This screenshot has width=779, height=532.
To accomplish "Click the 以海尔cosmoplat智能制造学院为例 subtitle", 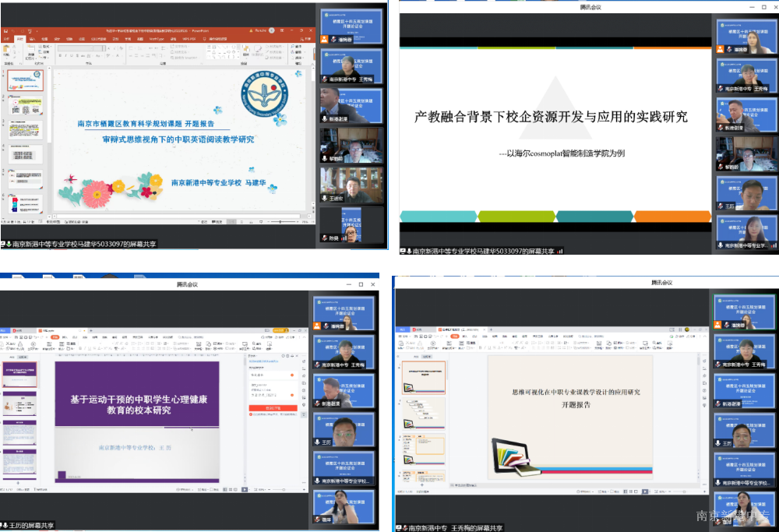I will [x=562, y=153].
